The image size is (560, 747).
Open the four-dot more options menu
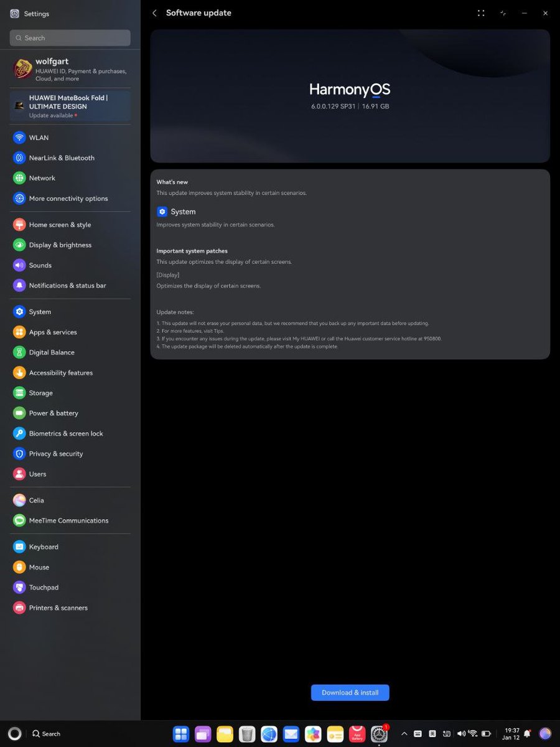[x=481, y=13]
